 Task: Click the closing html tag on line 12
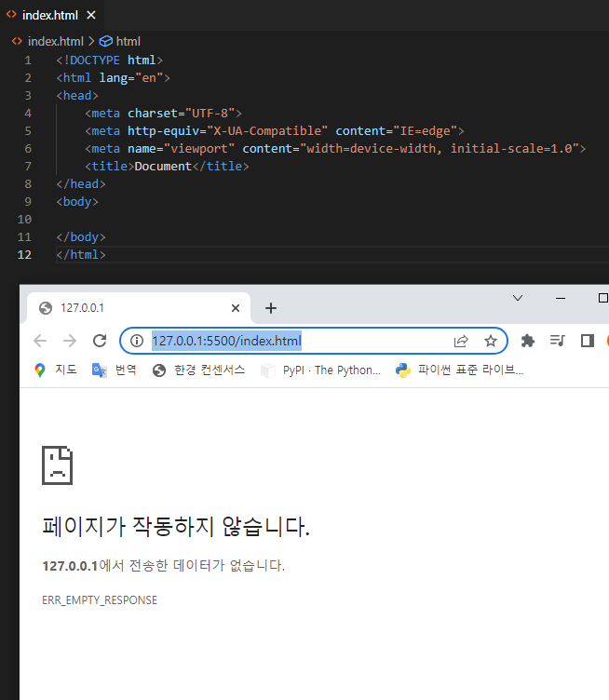(81, 255)
